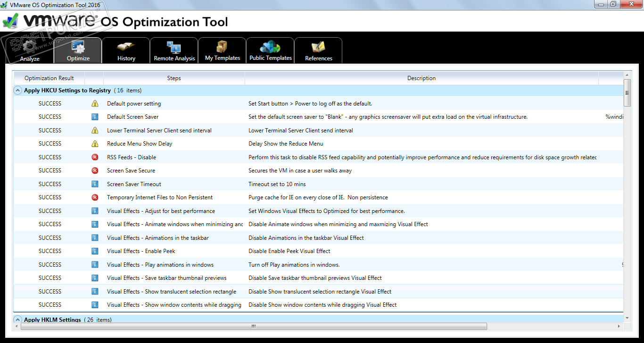Click the vertical scrollbar thumb

[627, 93]
